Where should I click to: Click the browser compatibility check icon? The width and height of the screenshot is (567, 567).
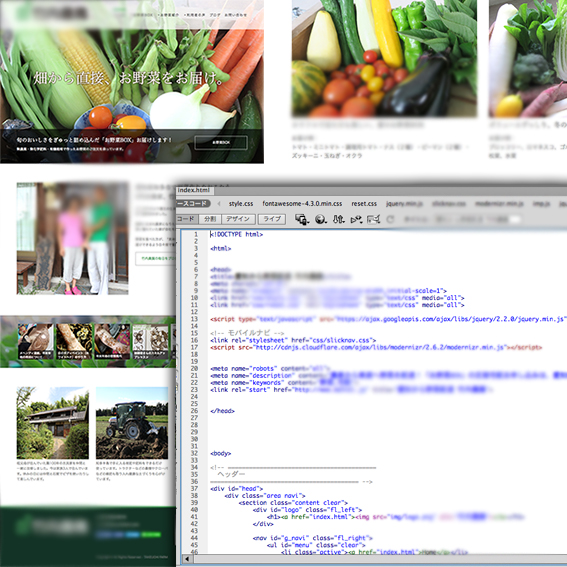(374, 219)
